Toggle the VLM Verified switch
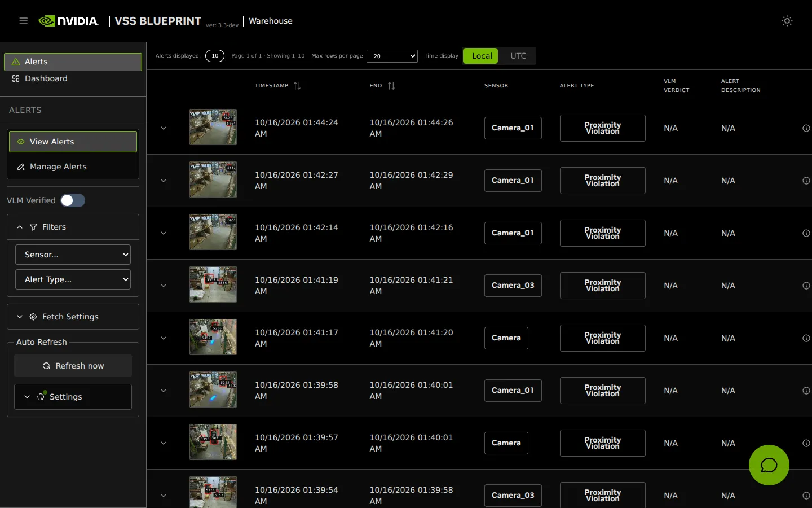Viewport: 812px width, 508px height. point(73,200)
